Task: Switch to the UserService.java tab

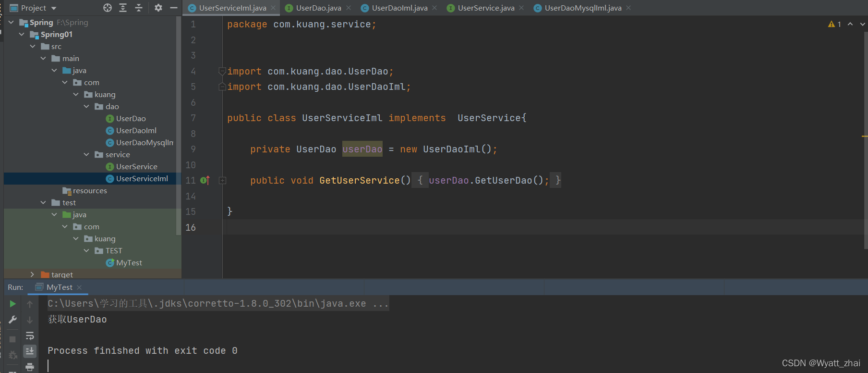Action: click(486, 8)
